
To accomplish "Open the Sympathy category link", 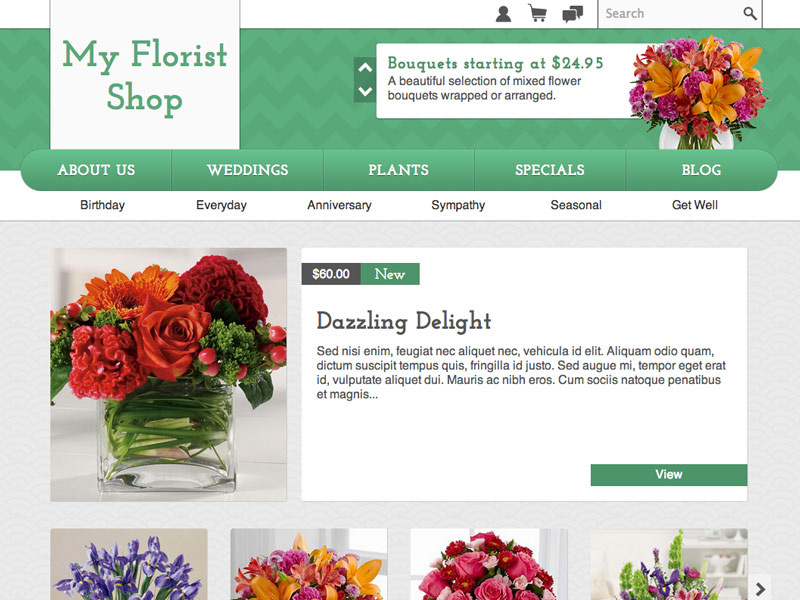I will tap(458, 205).
